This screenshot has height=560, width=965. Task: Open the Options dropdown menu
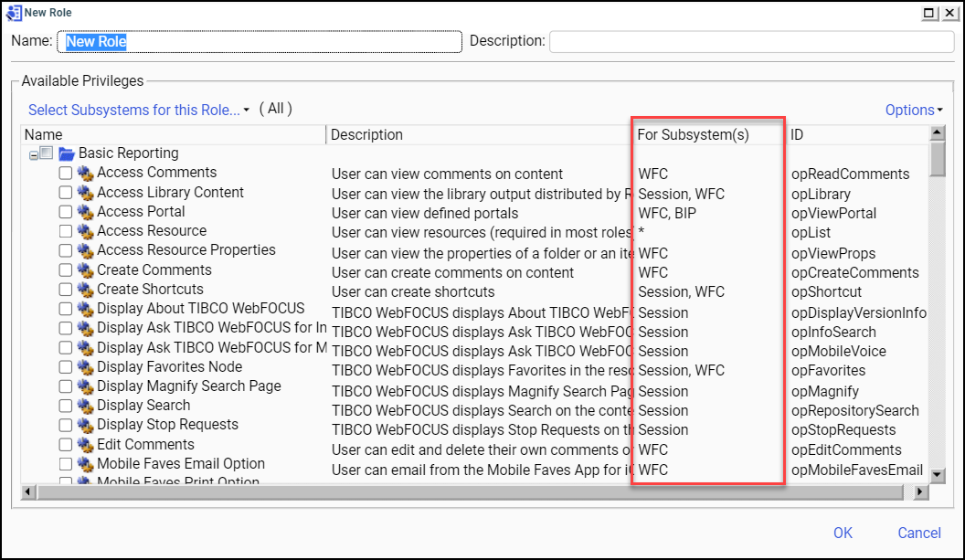[912, 109]
